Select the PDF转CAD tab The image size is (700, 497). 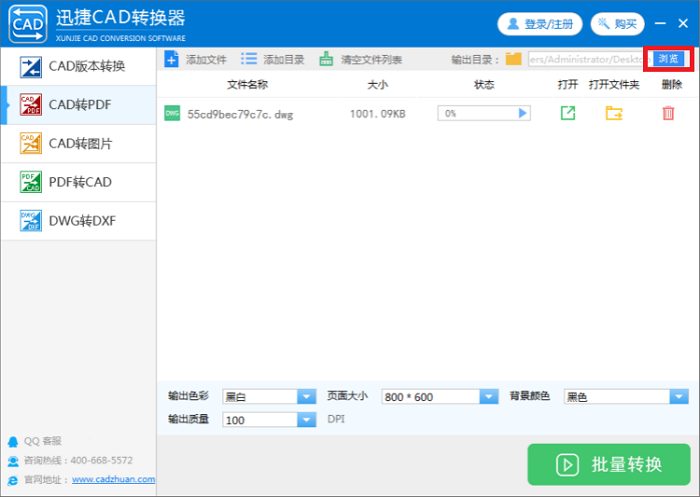79,182
